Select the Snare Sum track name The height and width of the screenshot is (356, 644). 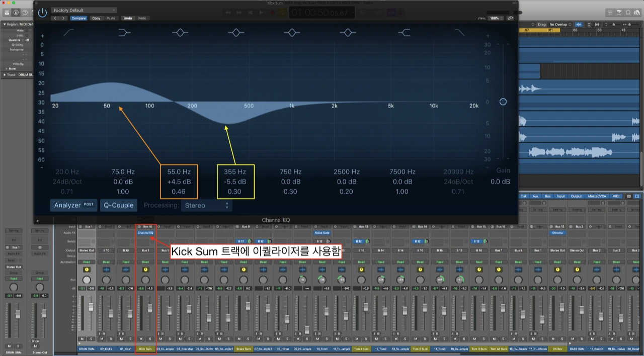point(244,348)
